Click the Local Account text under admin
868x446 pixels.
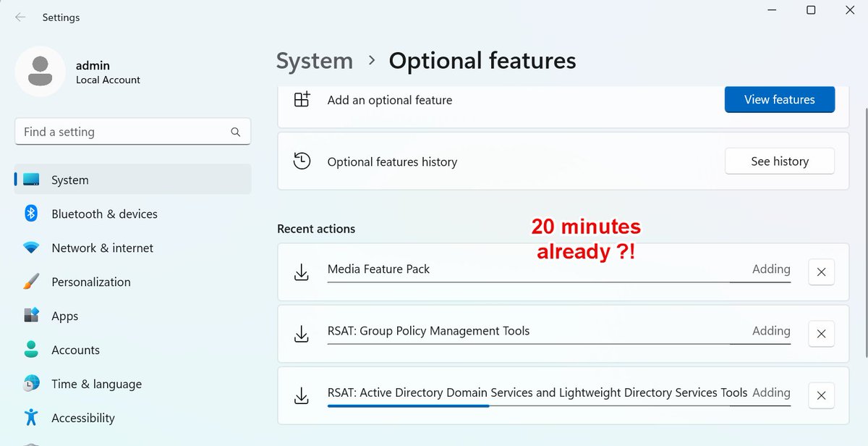(108, 80)
